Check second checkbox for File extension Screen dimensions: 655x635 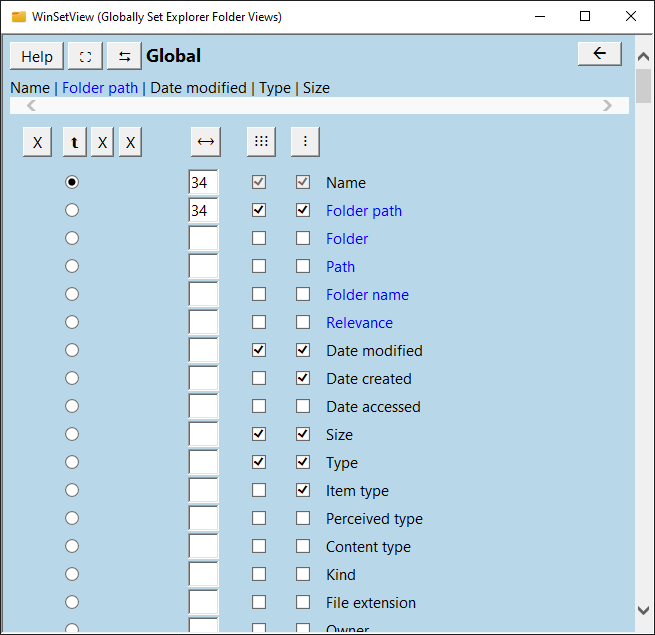[303, 602]
